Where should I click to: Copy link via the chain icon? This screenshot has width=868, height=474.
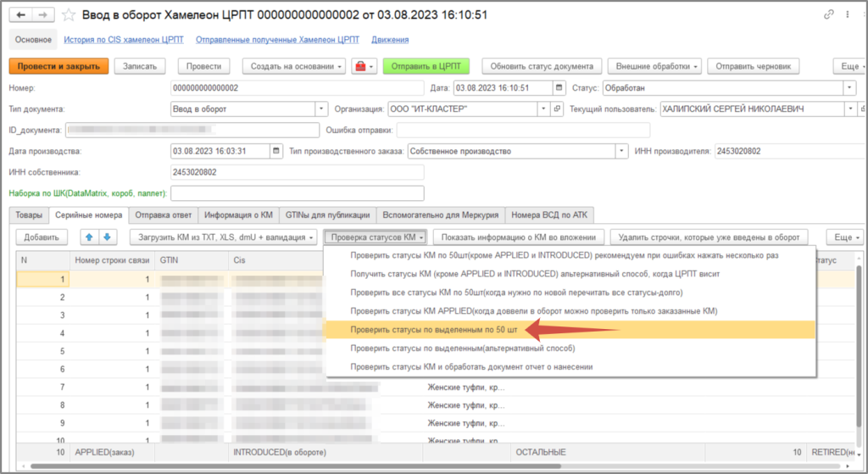coord(829,14)
